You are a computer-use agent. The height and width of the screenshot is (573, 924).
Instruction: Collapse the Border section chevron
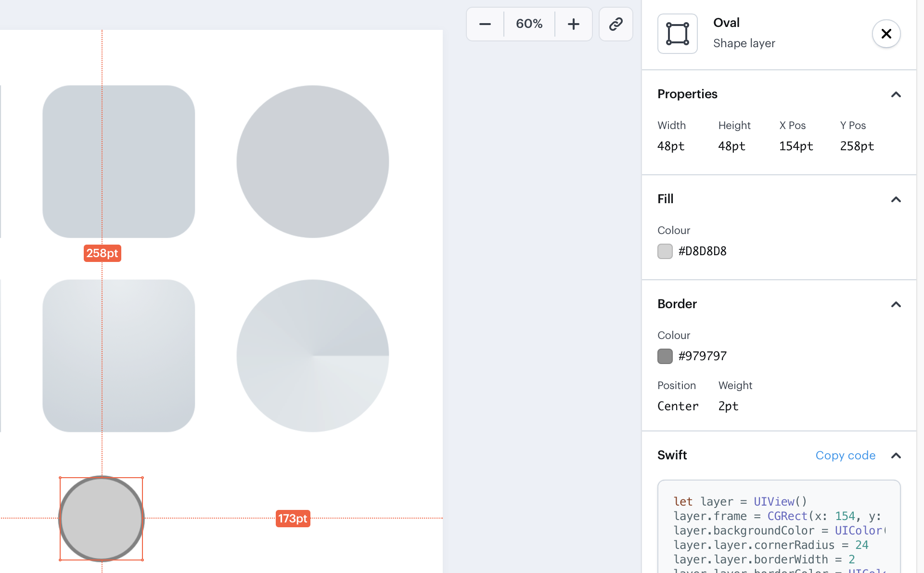pos(896,304)
